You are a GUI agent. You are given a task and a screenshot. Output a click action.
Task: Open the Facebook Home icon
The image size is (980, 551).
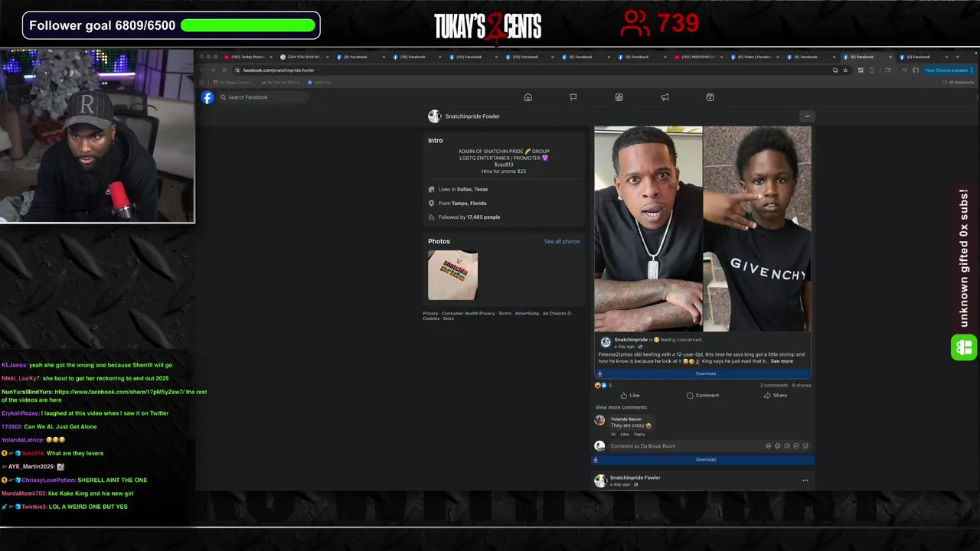[x=528, y=97]
